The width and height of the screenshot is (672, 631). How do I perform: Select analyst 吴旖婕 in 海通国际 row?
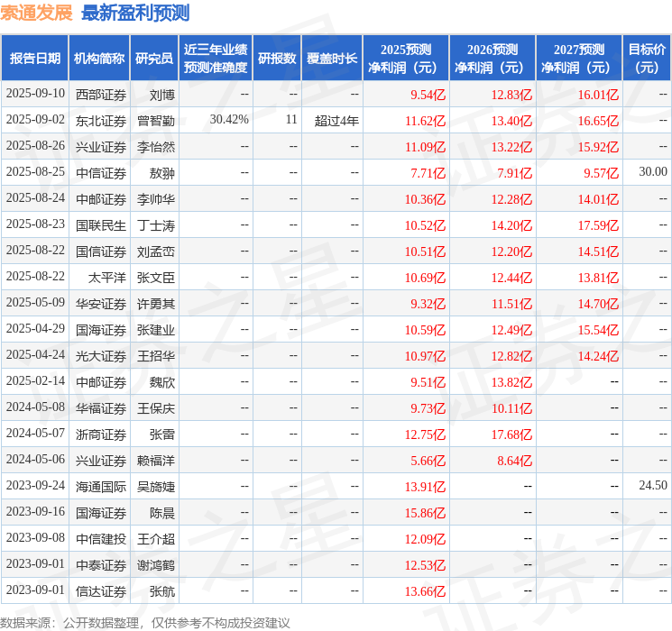pos(156,487)
